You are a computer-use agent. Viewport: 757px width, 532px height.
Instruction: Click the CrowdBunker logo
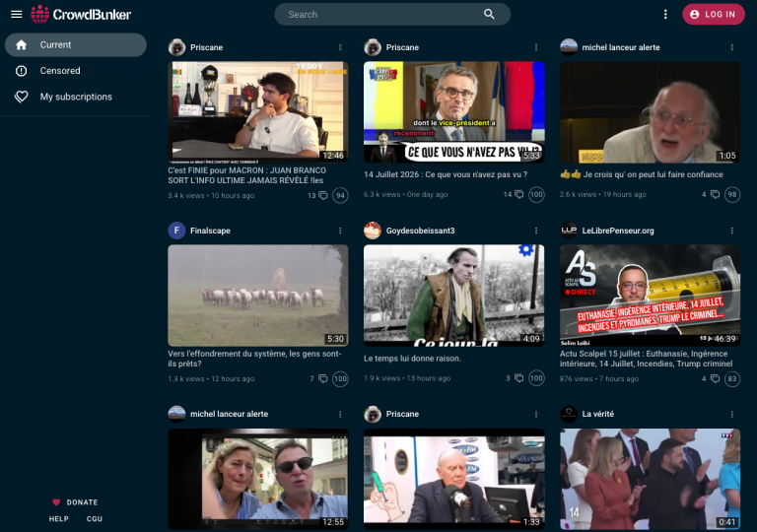(x=81, y=15)
